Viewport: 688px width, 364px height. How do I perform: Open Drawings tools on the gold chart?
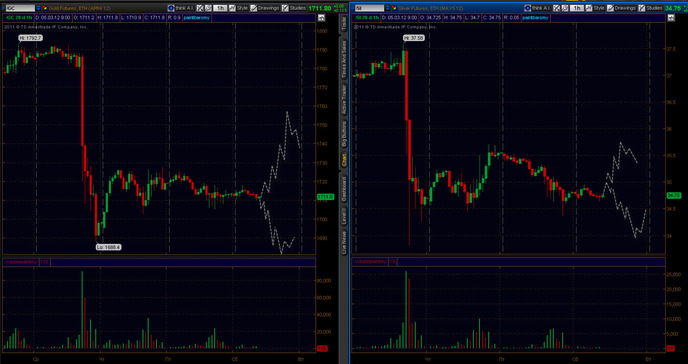click(265, 8)
